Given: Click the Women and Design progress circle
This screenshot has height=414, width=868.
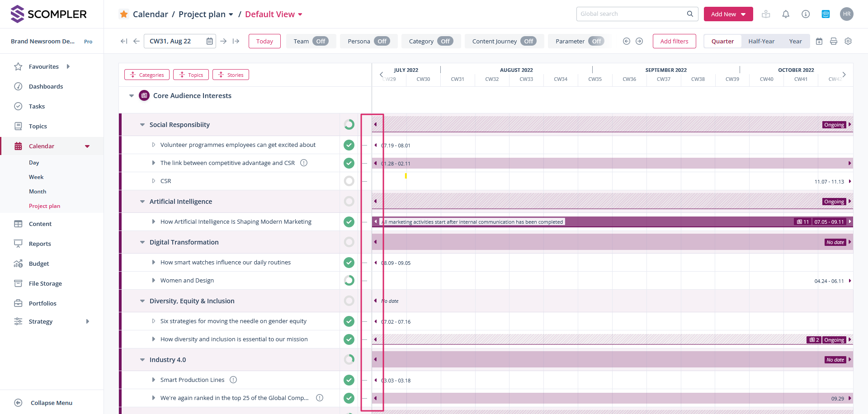Looking at the screenshot, I should coord(349,280).
